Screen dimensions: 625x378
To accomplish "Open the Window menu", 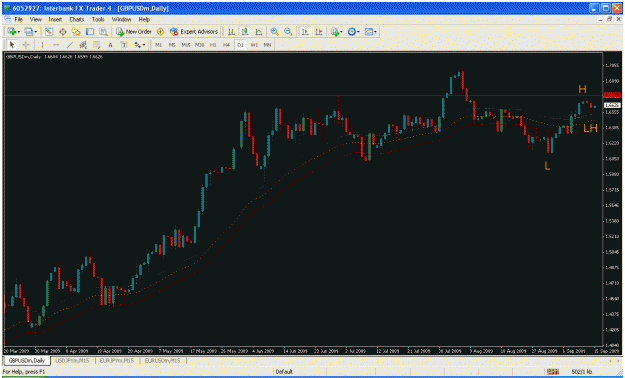I will pos(121,19).
